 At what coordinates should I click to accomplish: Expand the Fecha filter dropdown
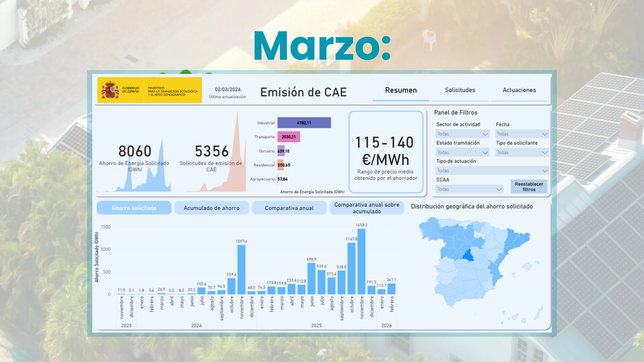[522, 134]
